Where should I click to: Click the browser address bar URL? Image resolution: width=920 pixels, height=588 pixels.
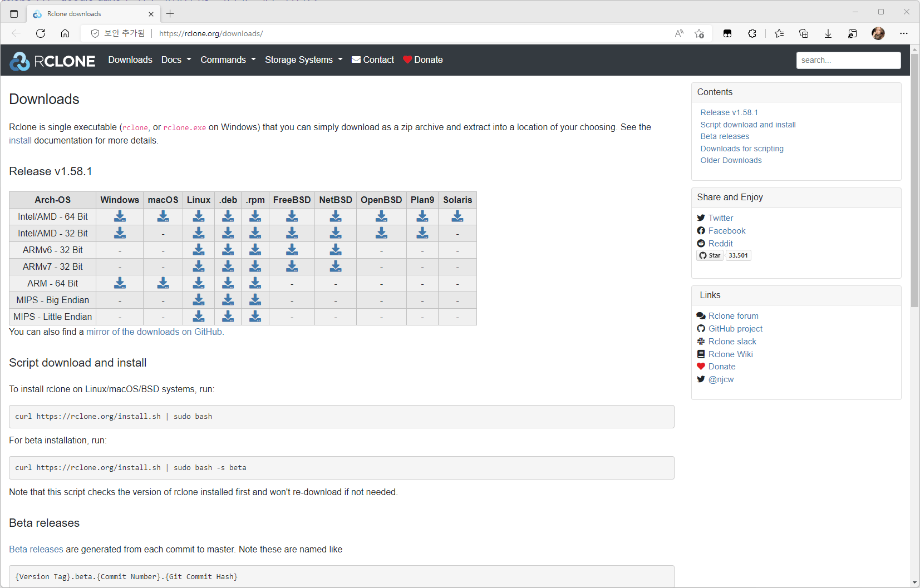point(211,33)
